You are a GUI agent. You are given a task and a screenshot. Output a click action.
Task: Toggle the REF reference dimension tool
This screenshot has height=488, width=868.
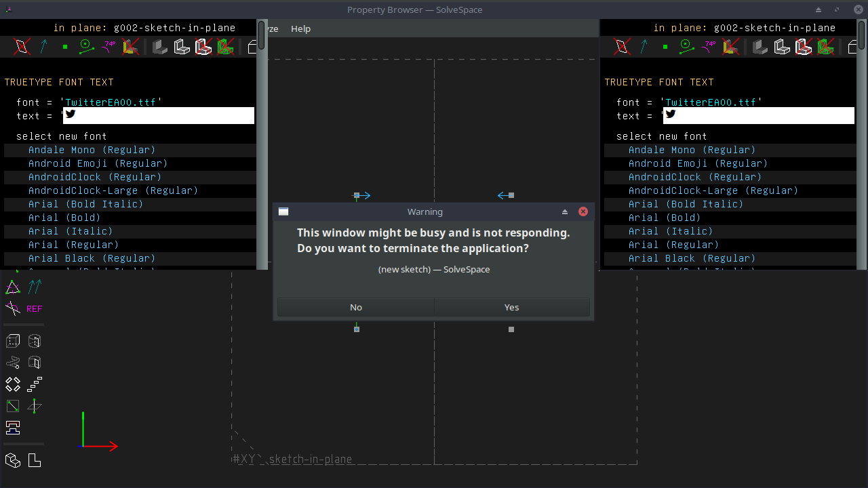(x=34, y=309)
